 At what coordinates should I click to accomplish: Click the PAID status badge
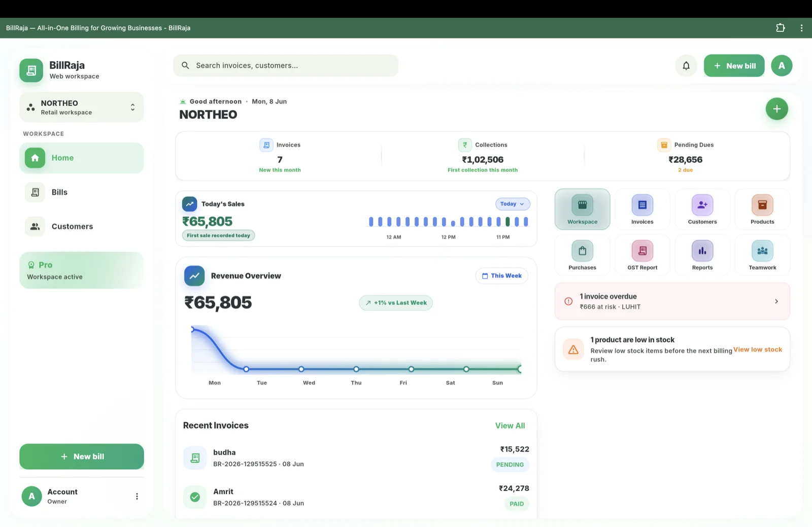517,504
